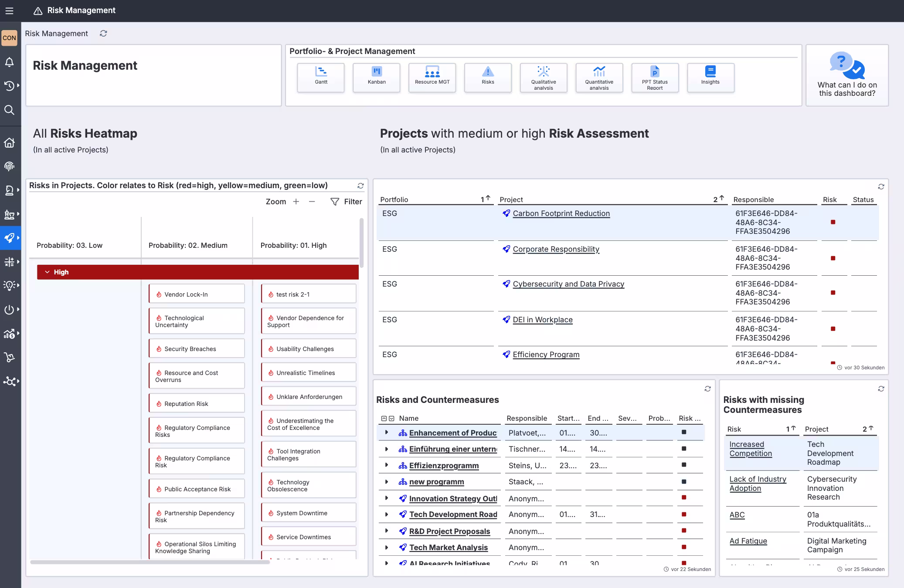
Task: Select the Kanban icon
Action: (376, 78)
